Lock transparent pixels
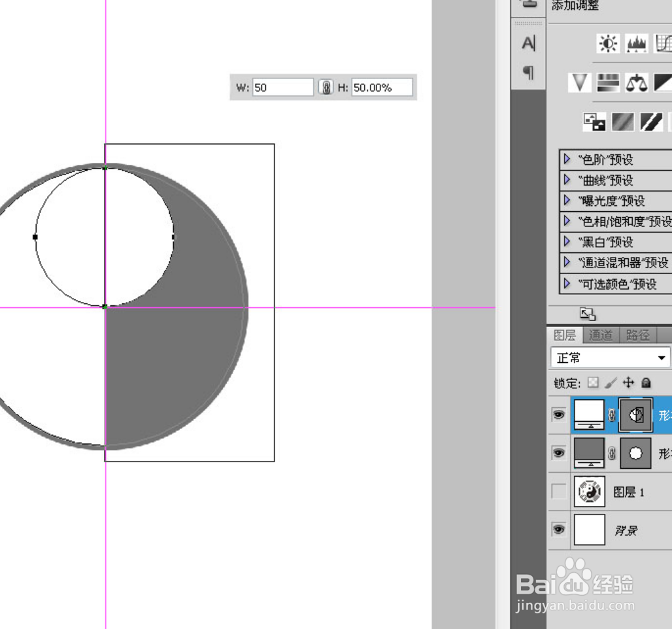 point(593,382)
